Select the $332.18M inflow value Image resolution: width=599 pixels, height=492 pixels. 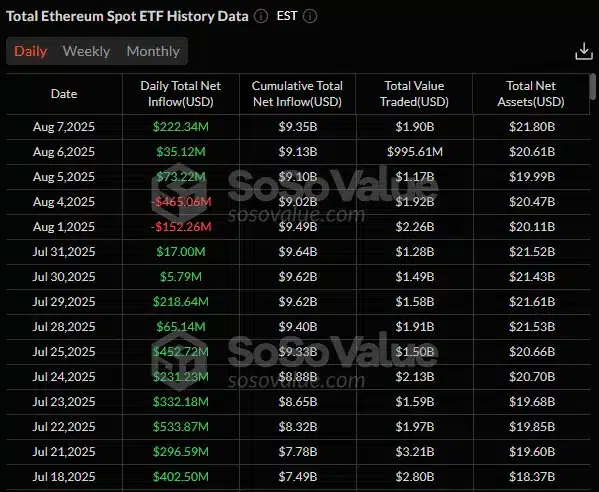click(x=181, y=402)
